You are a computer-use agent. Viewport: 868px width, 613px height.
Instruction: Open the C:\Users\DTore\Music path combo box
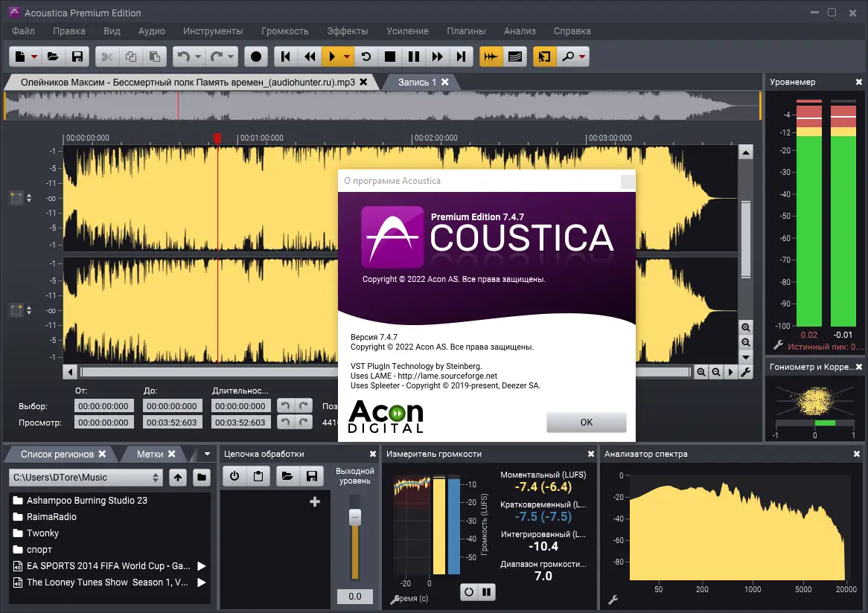(x=86, y=478)
